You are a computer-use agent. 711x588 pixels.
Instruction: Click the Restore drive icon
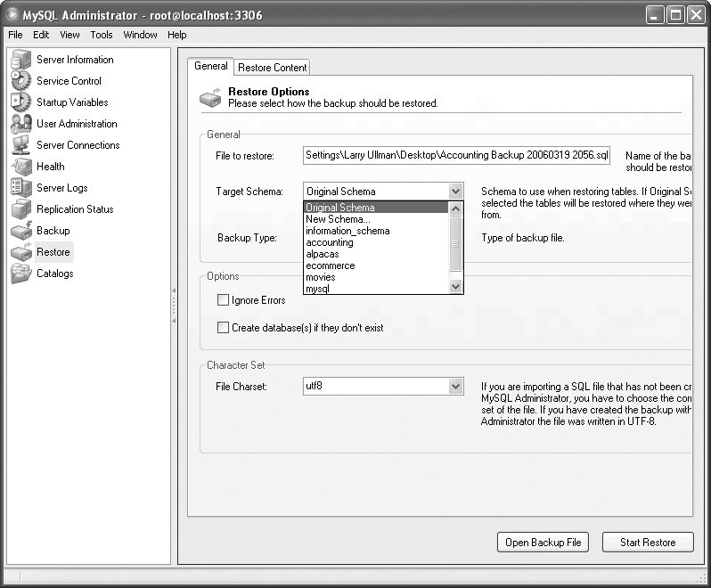click(x=20, y=251)
